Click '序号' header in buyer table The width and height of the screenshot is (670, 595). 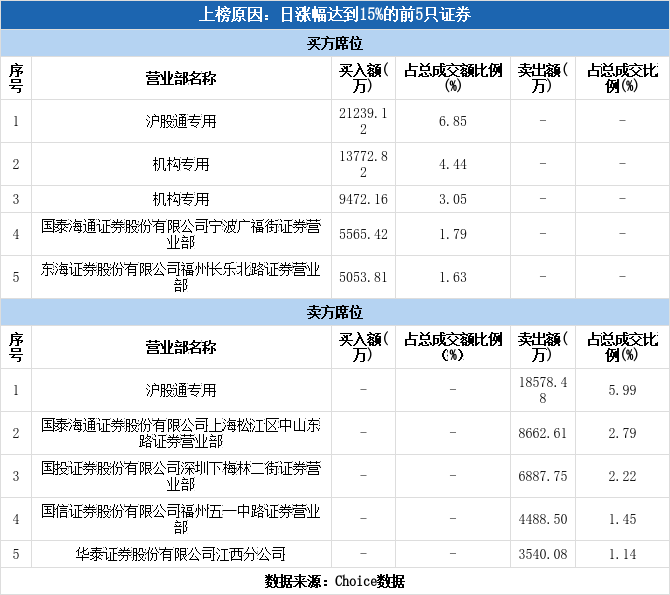click(x=16, y=78)
